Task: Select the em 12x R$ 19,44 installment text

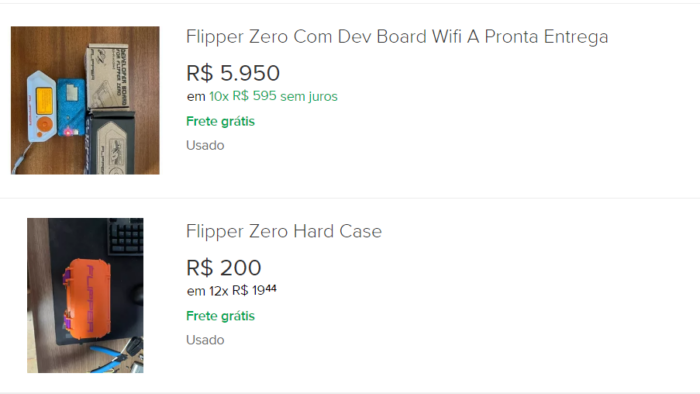Action: tap(232, 290)
